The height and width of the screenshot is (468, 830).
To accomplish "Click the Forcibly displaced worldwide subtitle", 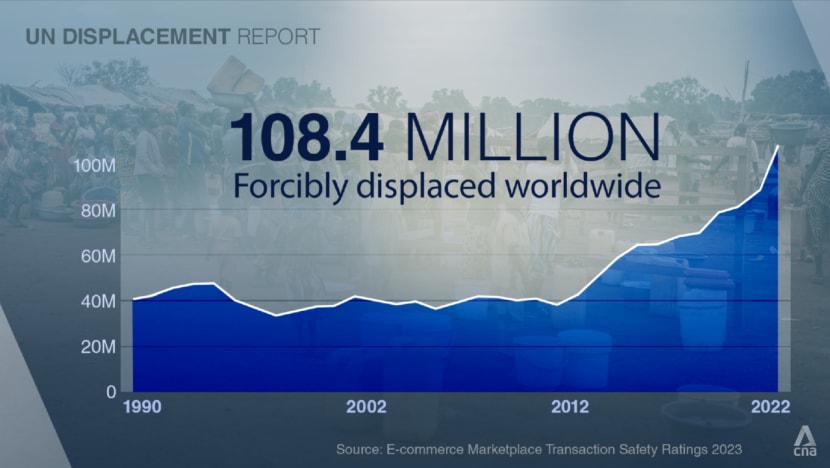I will (447, 186).
